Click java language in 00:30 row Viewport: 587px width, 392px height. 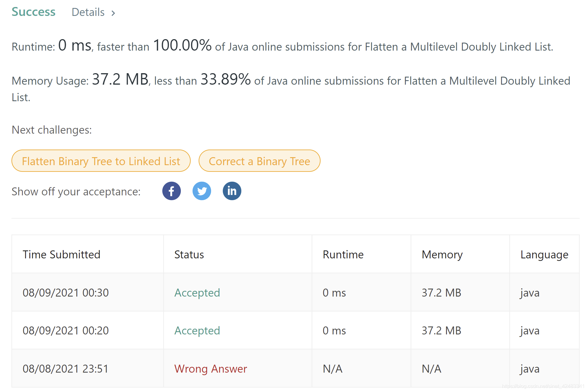pyautogui.click(x=530, y=293)
